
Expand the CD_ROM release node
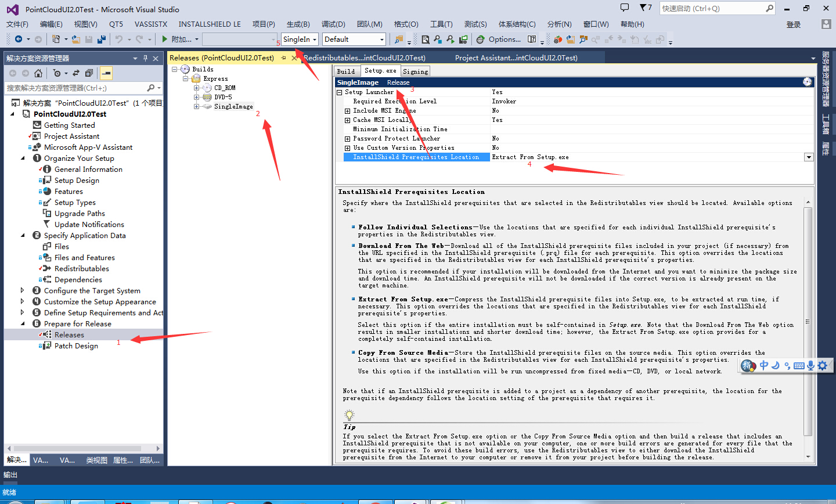[196, 88]
